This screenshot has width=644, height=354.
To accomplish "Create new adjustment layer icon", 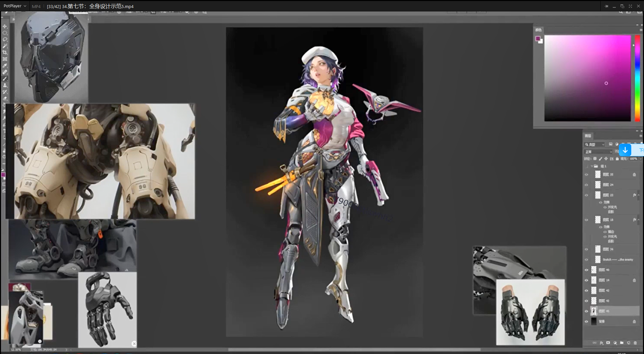I will (x=615, y=343).
